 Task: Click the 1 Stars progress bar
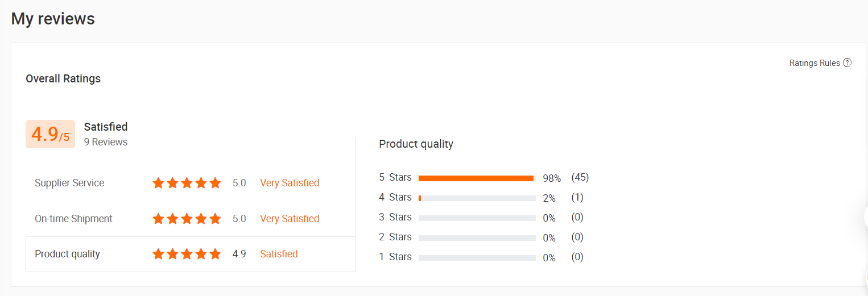tap(477, 258)
